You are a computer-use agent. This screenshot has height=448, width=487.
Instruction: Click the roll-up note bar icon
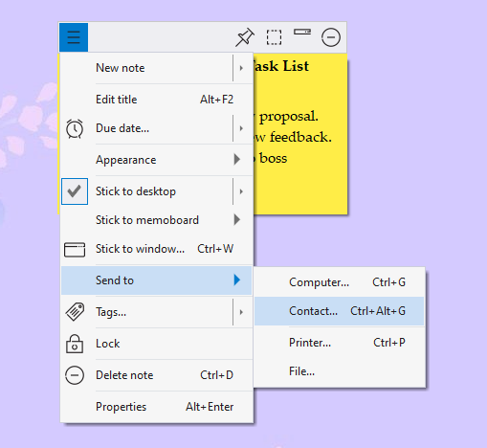pyautogui.click(x=302, y=32)
